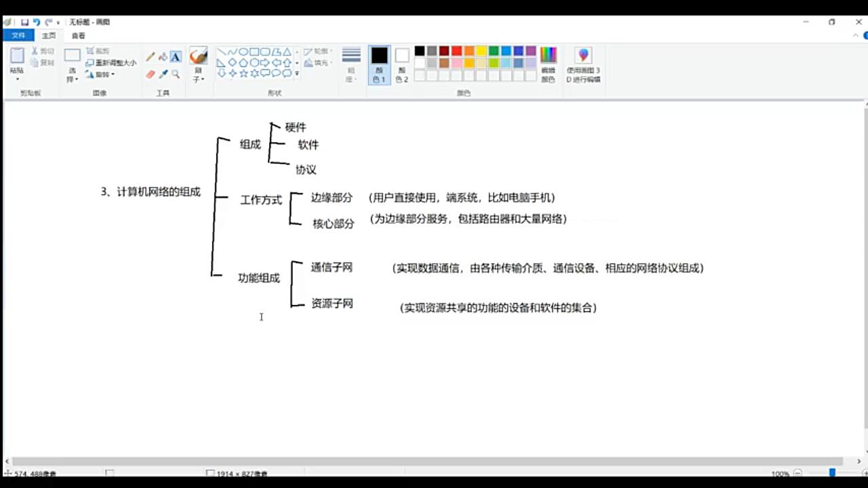The image size is (868, 488).
Task: Click the canvas text '工作方式'
Action: coord(261,200)
